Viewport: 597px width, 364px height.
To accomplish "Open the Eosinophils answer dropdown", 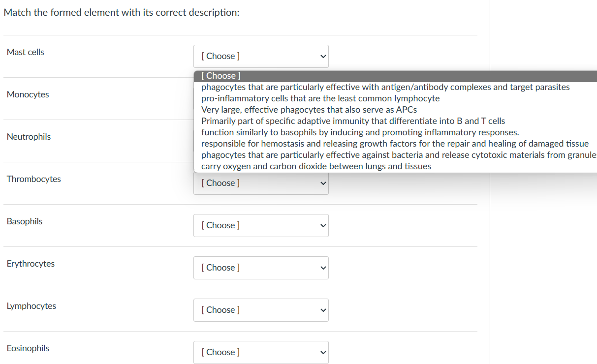I will click(x=261, y=352).
